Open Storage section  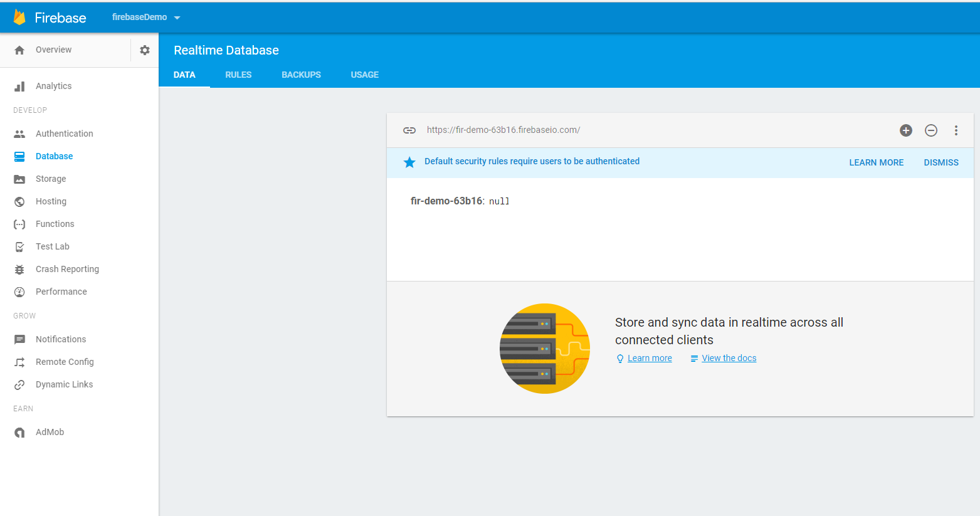(51, 179)
